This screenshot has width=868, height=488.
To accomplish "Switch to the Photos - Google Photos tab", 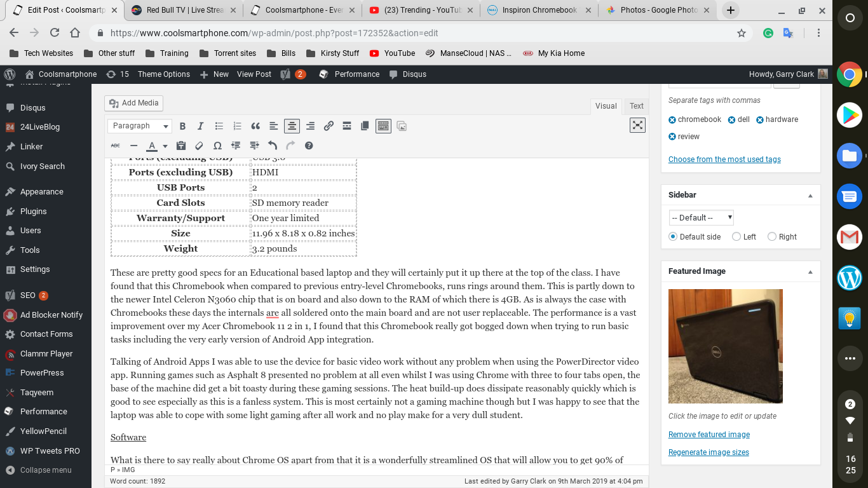I will (x=658, y=10).
